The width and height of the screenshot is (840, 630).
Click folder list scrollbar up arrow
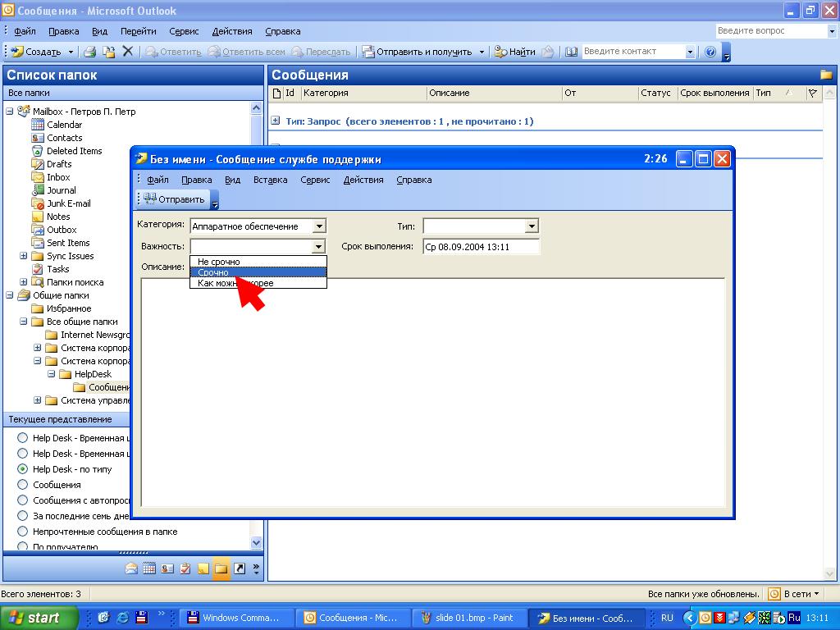pyautogui.click(x=257, y=107)
